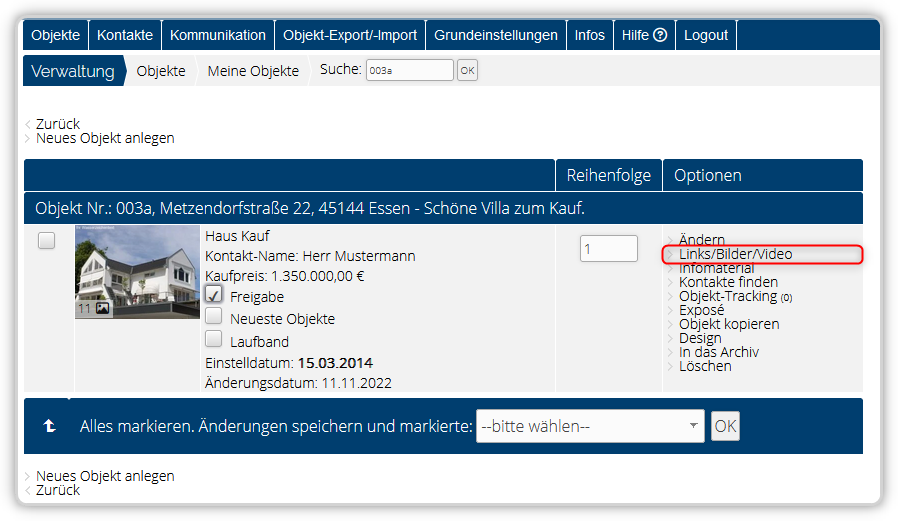Click the Hilfe question mark icon

coord(660,35)
